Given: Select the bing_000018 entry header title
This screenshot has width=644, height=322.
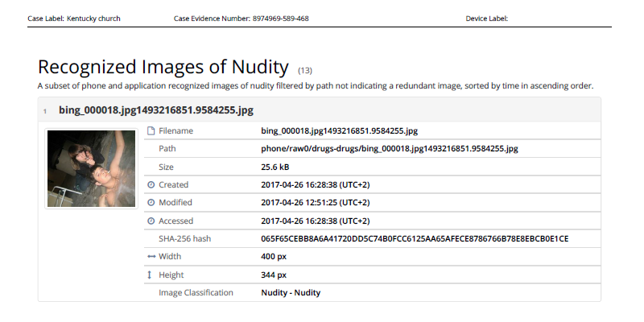Looking at the screenshot, I should 156,110.
